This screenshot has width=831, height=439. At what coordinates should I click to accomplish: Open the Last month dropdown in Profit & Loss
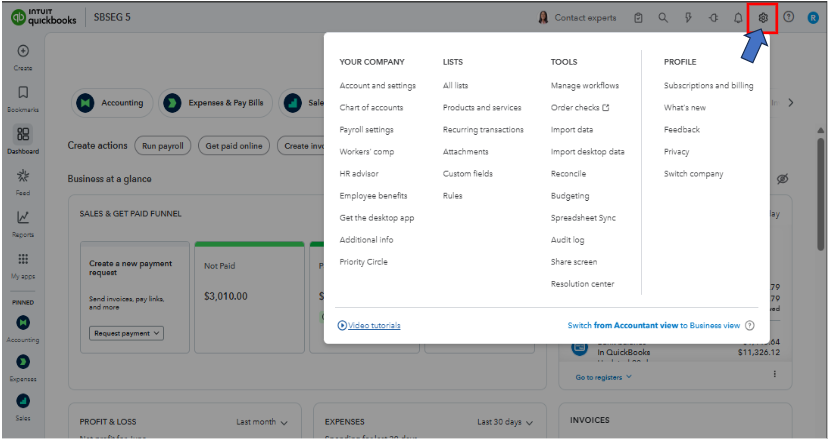tap(262, 422)
